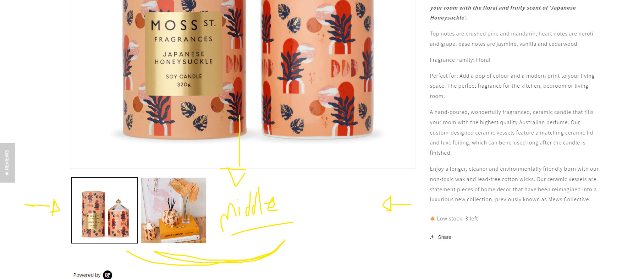Click the Share button label
This screenshot has width=644, height=279.
point(444,237)
